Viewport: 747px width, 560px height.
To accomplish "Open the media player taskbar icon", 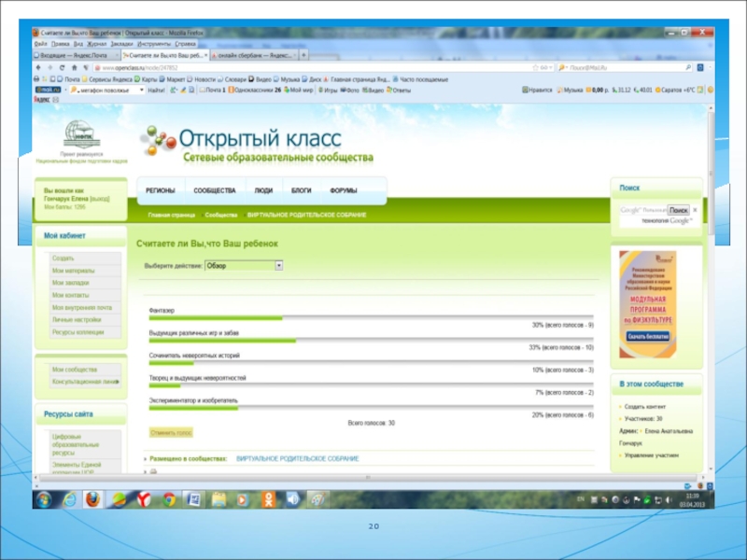I will (243, 499).
